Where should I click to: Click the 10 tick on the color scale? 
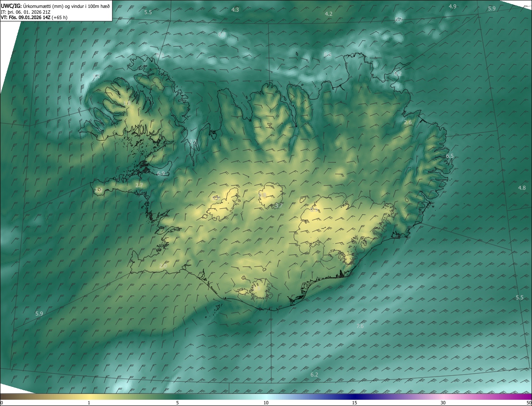click(x=266, y=403)
